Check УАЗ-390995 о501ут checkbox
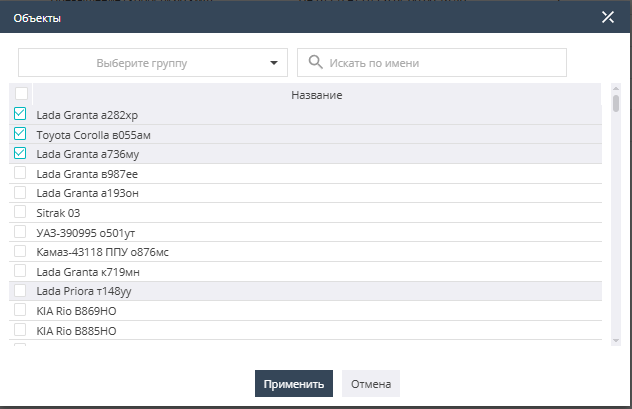 pyautogui.click(x=20, y=232)
